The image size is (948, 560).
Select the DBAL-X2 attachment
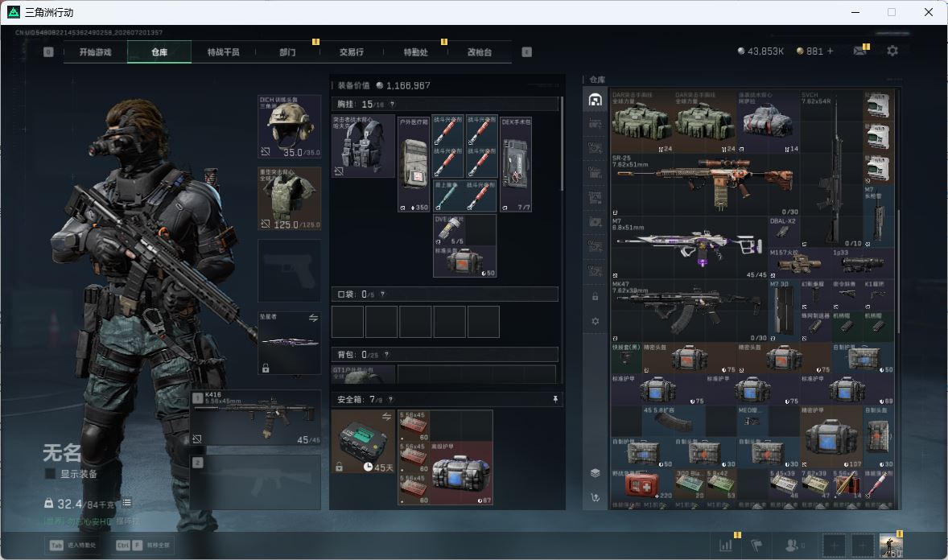tap(784, 233)
